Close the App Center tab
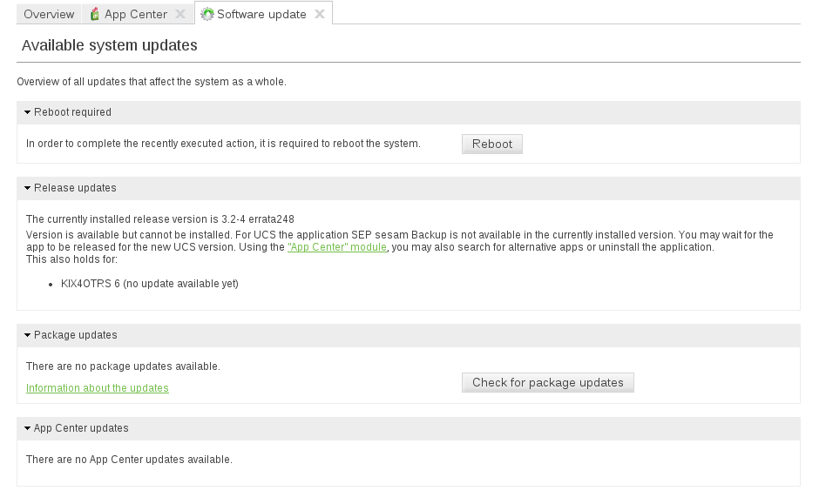The width and height of the screenshot is (819, 504). (179, 14)
